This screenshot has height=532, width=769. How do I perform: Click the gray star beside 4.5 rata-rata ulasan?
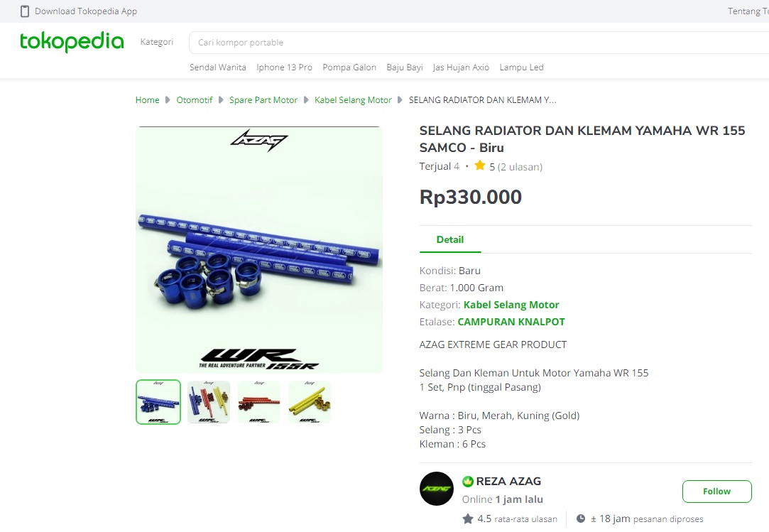[468, 519]
